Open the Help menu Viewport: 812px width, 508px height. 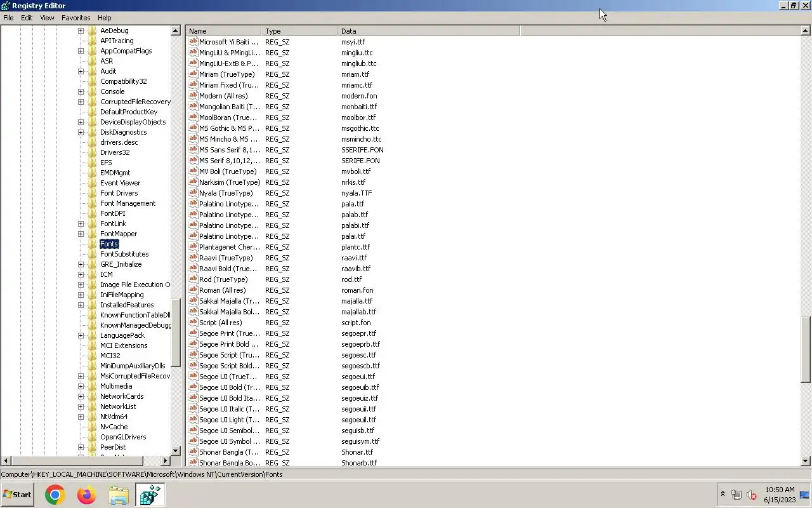point(105,18)
